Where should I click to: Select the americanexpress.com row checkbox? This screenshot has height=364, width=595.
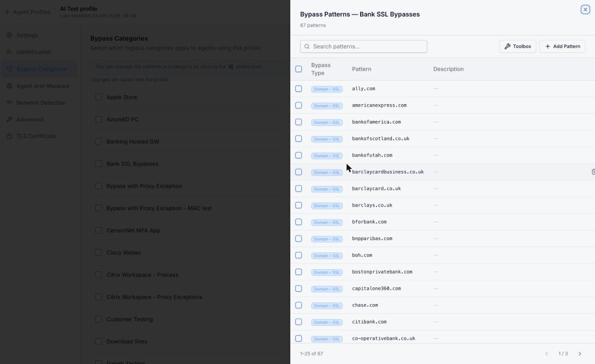pos(298,105)
